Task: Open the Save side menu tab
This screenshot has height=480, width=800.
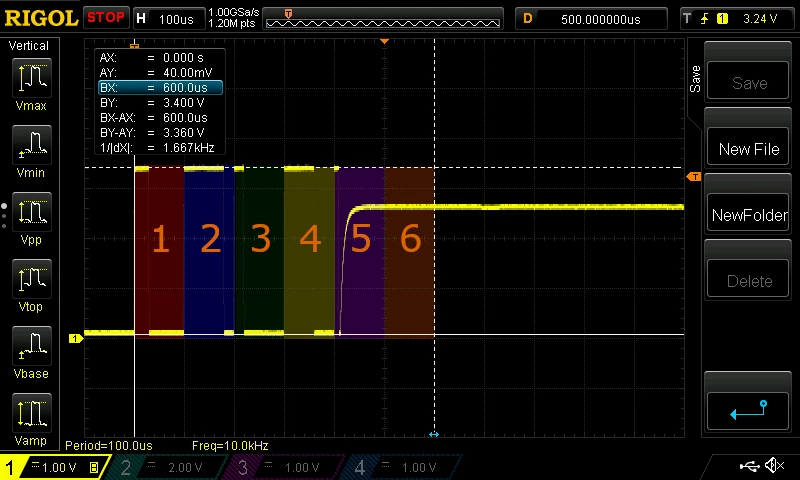Action: [694, 79]
